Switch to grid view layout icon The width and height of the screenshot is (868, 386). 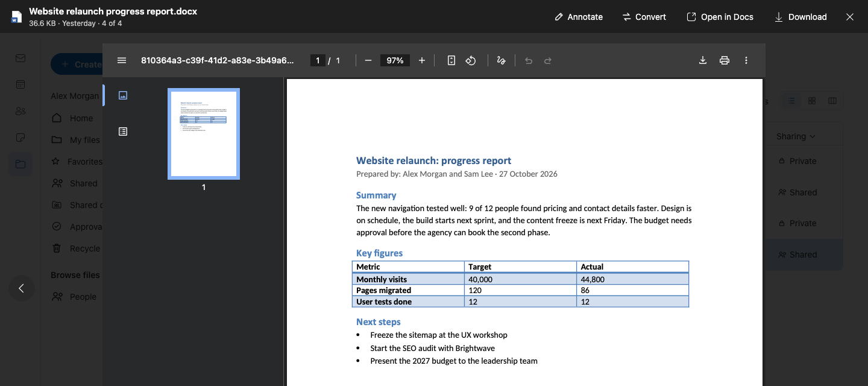pyautogui.click(x=812, y=101)
